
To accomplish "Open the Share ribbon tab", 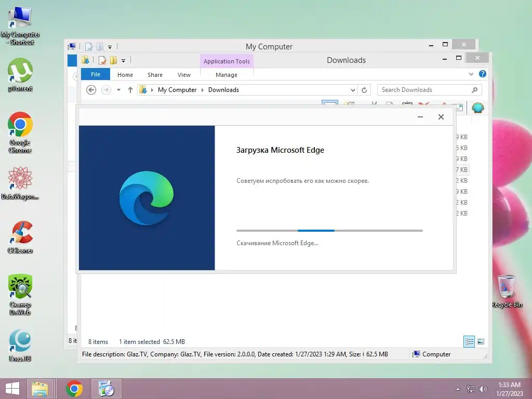I will click(x=155, y=75).
